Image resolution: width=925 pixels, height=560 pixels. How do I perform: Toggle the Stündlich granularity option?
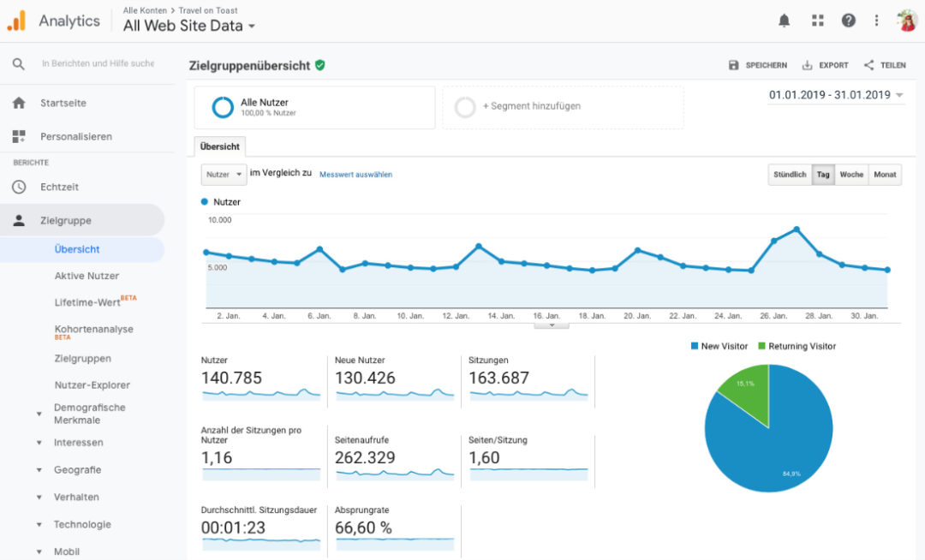pos(788,174)
